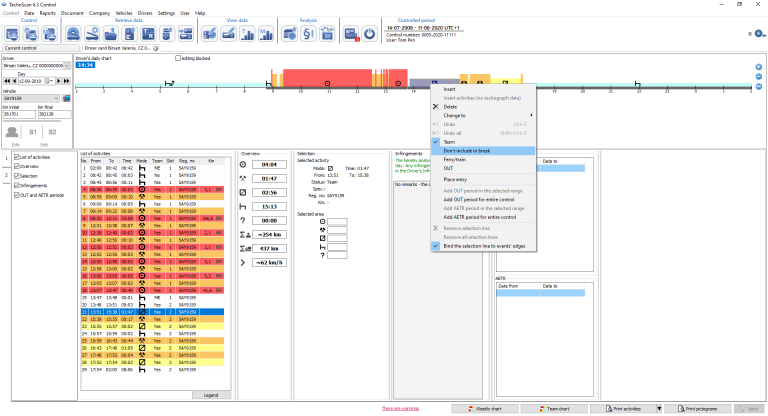
Task: Click the zoom-in plus button beside the chart
Action: [x=758, y=66]
